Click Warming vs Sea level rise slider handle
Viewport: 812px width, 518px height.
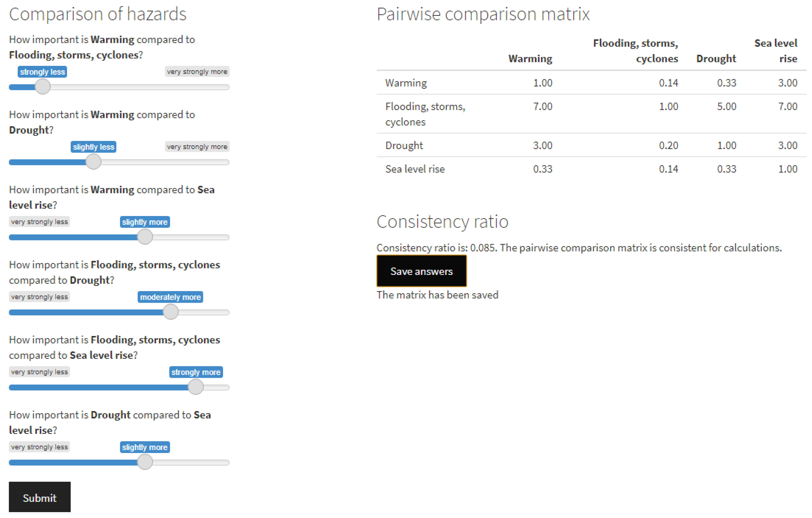[145, 237]
